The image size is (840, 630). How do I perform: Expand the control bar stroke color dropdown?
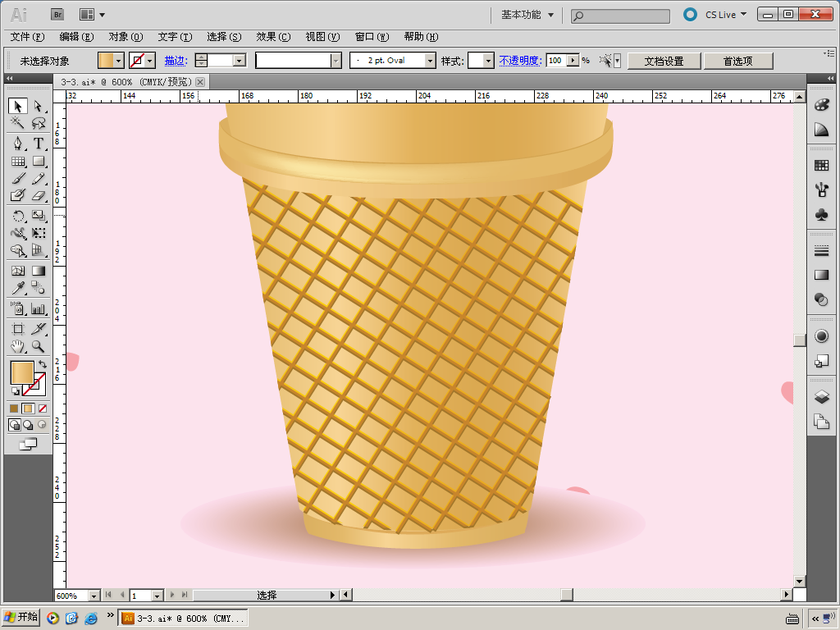click(151, 61)
